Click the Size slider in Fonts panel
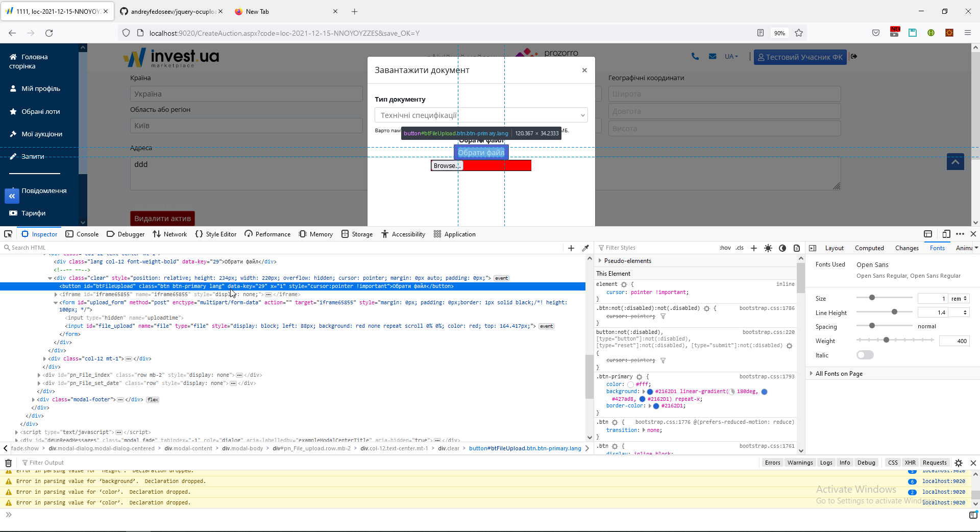980x532 pixels. (x=884, y=298)
